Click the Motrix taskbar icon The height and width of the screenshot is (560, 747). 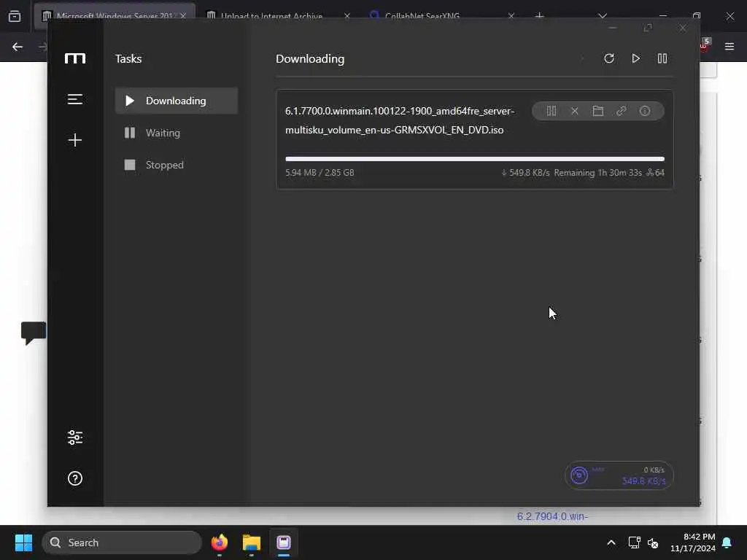284,542
